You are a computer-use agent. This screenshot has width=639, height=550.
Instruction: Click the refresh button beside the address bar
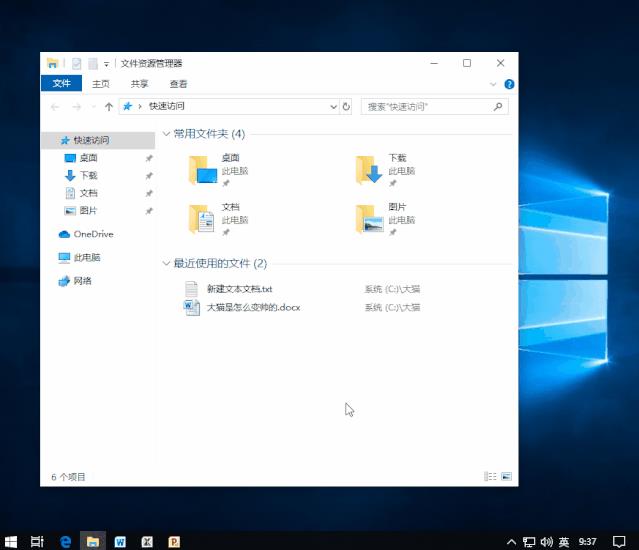click(346, 107)
